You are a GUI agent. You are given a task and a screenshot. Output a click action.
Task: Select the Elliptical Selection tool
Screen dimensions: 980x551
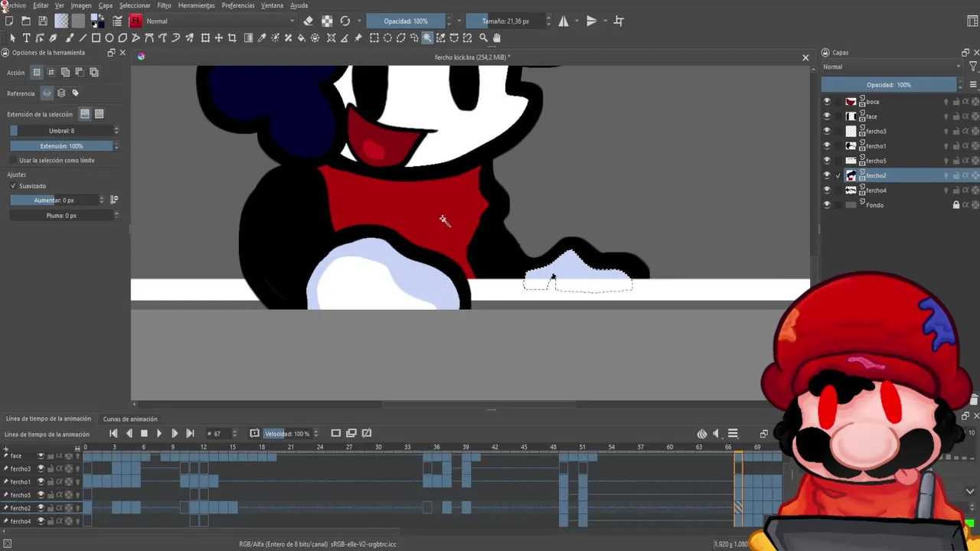coord(387,37)
